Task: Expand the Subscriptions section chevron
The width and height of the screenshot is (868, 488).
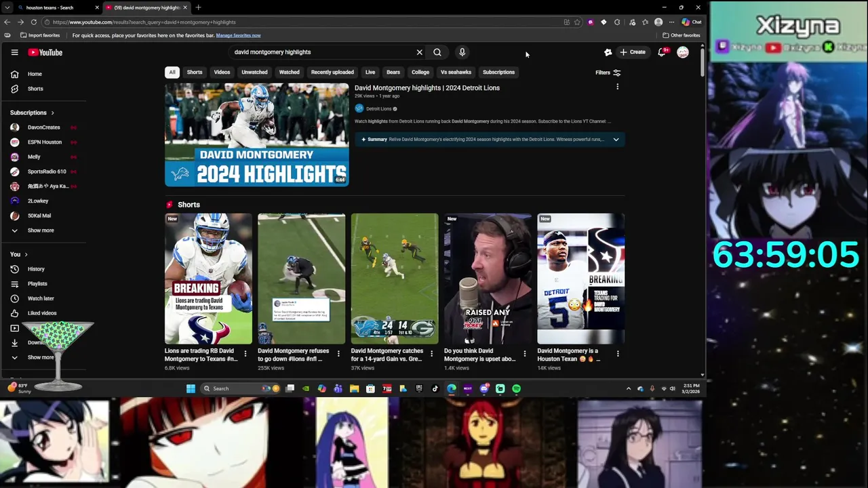Action: point(52,113)
